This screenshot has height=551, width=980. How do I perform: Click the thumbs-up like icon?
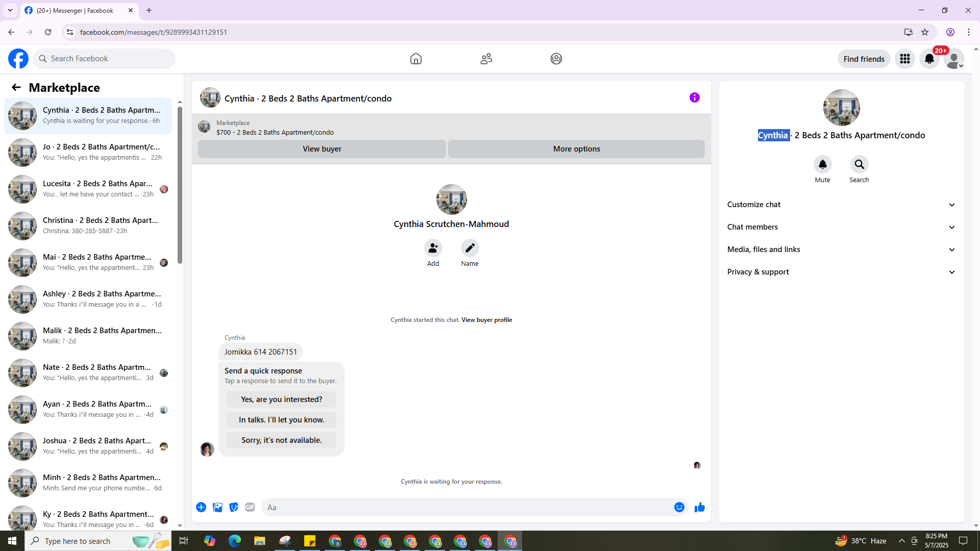(x=699, y=507)
